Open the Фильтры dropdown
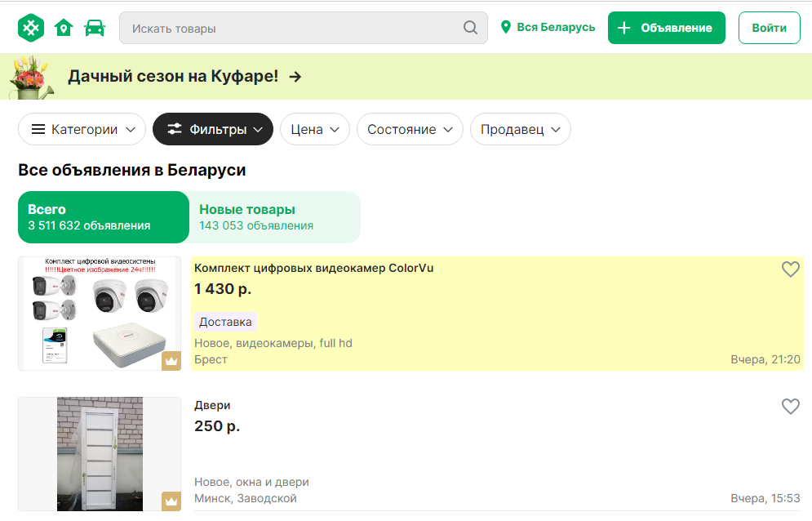812x521 pixels. [x=213, y=129]
